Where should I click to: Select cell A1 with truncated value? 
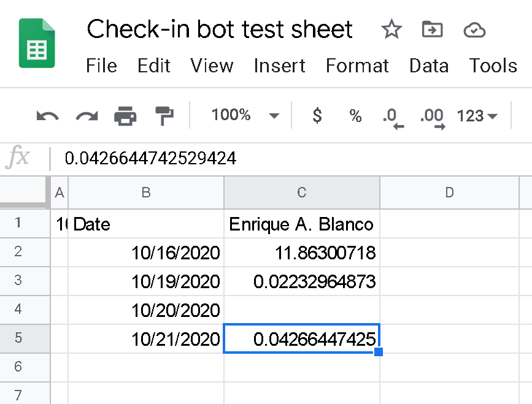tap(60, 224)
